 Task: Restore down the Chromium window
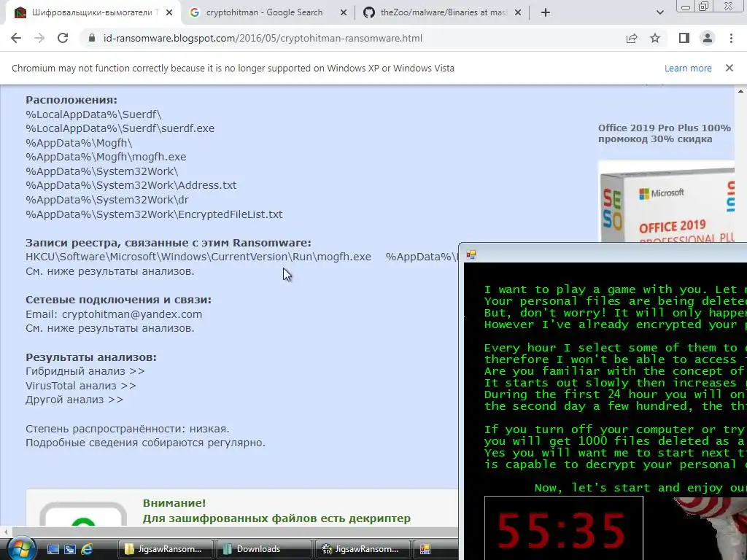tap(704, 7)
